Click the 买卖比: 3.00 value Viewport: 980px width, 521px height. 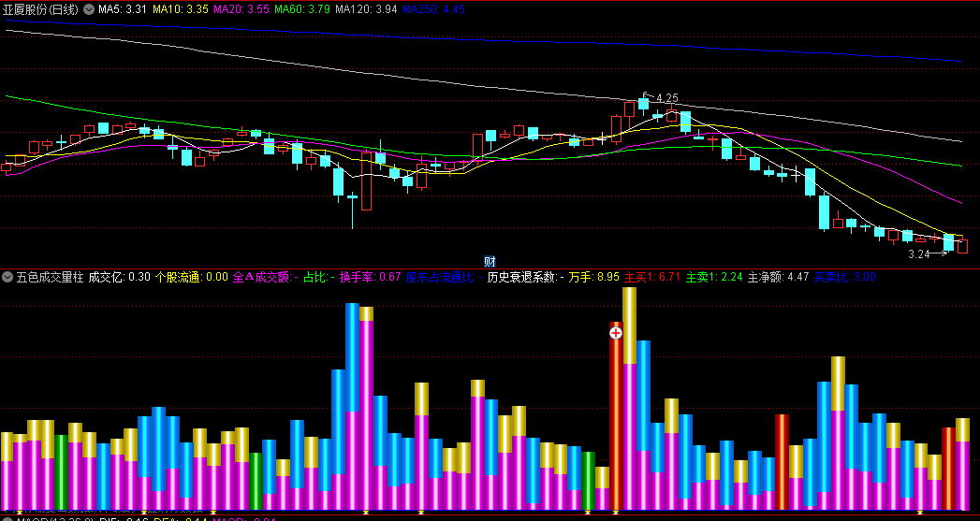[844, 277]
